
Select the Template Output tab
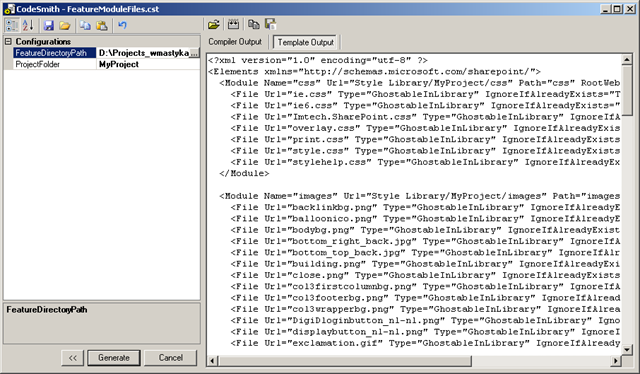click(306, 42)
